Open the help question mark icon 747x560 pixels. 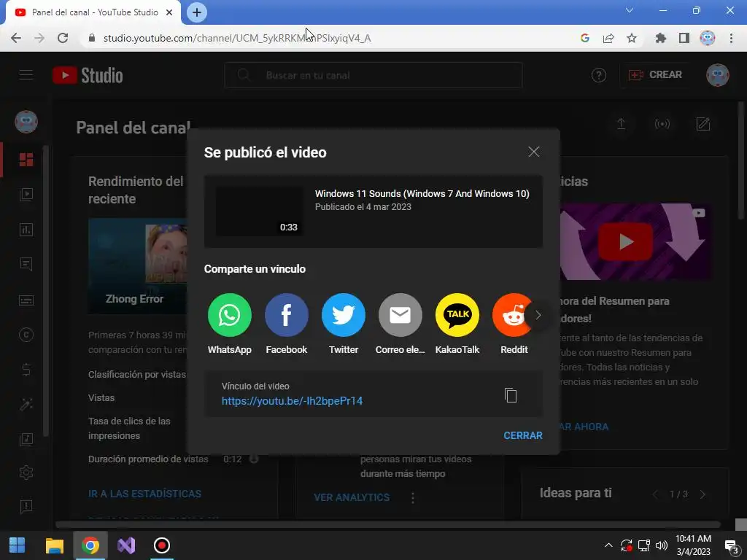pos(599,75)
